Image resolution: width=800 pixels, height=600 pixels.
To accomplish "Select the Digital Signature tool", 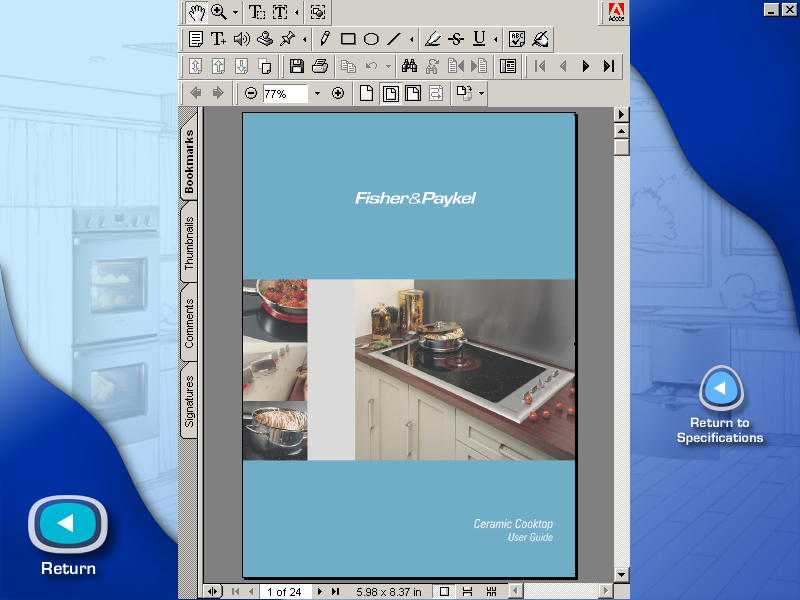I will pyautogui.click(x=540, y=39).
